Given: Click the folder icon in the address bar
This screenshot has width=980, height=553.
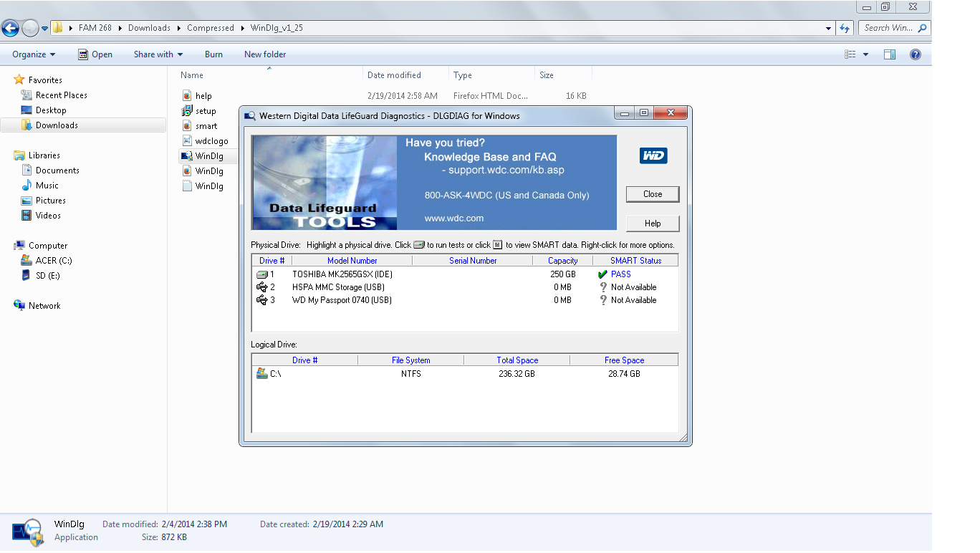Looking at the screenshot, I should tap(58, 29).
